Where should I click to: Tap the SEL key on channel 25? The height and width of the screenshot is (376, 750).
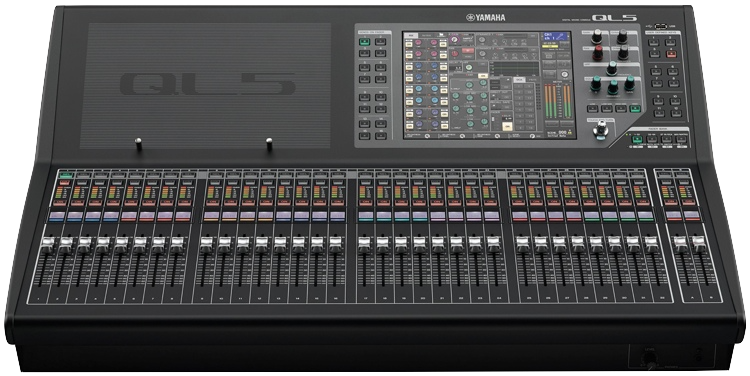click(x=515, y=176)
